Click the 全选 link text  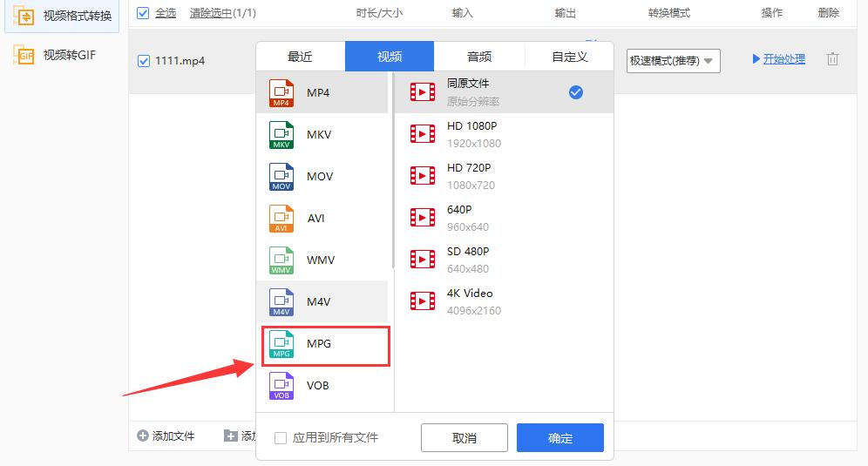pos(166,13)
